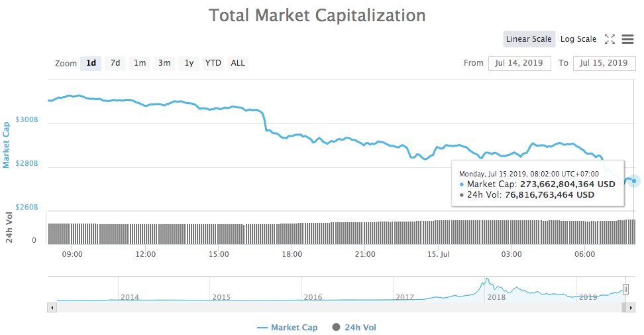Set zoom to 1m
The image size is (644, 335).
[140, 63]
